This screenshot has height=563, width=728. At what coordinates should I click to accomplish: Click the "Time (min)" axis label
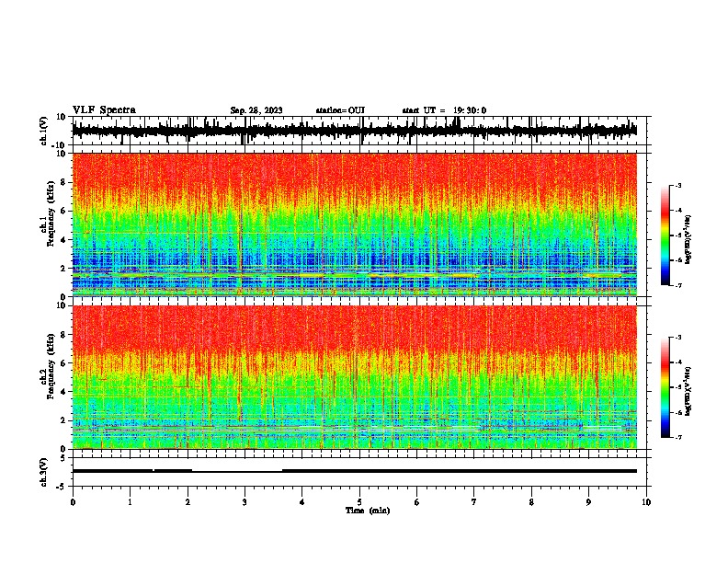click(368, 511)
